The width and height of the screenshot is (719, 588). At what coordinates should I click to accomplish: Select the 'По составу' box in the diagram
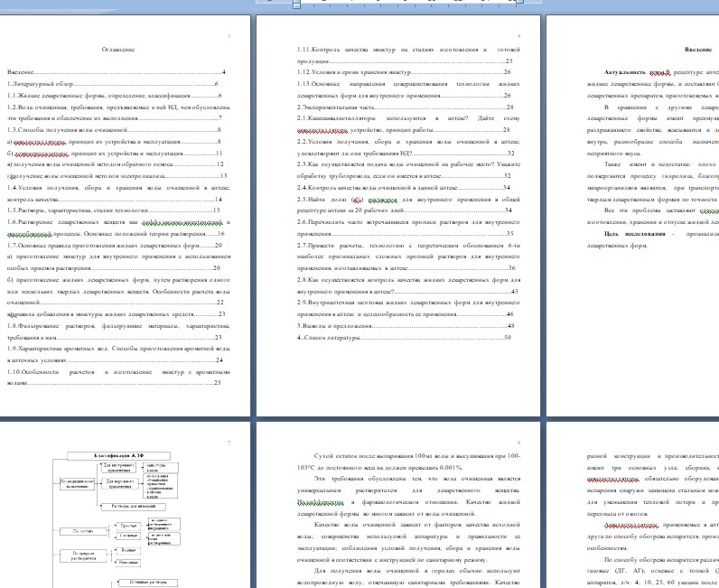83,531
